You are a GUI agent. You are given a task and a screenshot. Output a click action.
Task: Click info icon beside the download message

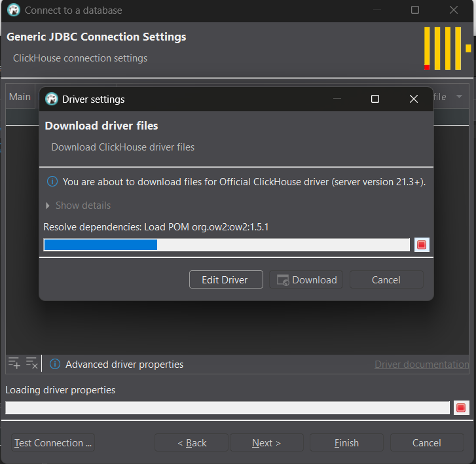click(x=52, y=182)
